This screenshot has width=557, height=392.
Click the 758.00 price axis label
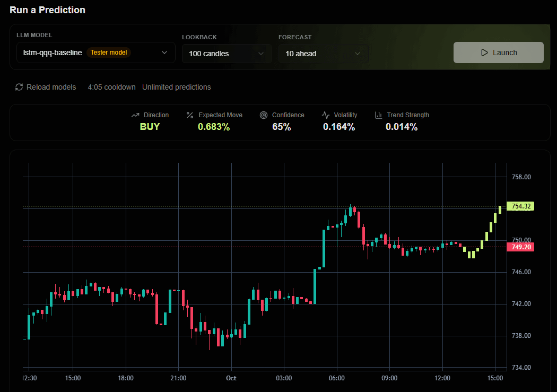coord(521,177)
